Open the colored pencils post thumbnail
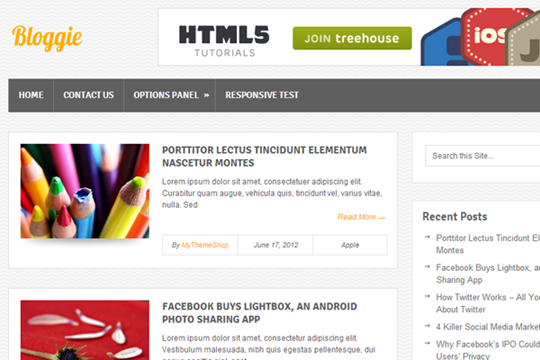Image resolution: width=540 pixels, height=360 pixels. [85, 191]
